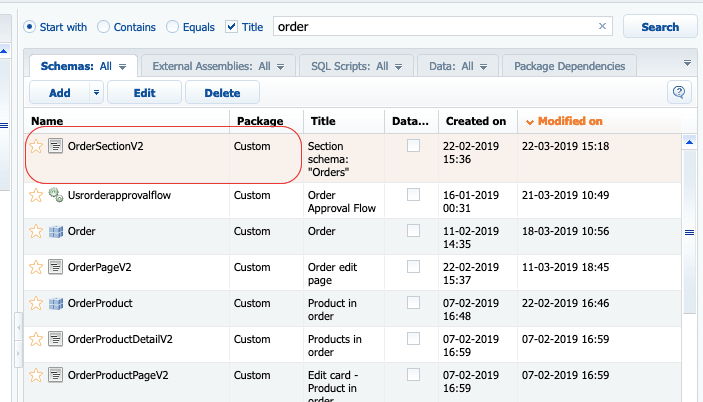Click the Usrorderapprovalflow process gear icon
Screen dimensions: 703x402
(x=56, y=195)
